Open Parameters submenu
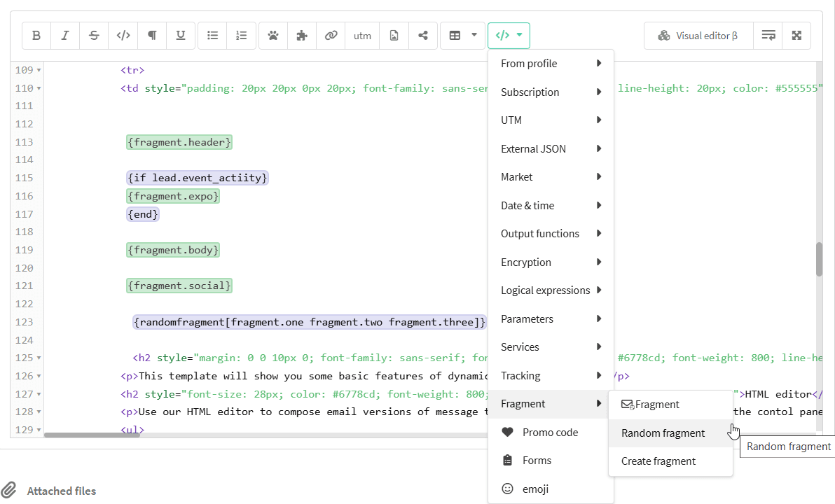This screenshot has width=835, height=504. click(x=551, y=318)
